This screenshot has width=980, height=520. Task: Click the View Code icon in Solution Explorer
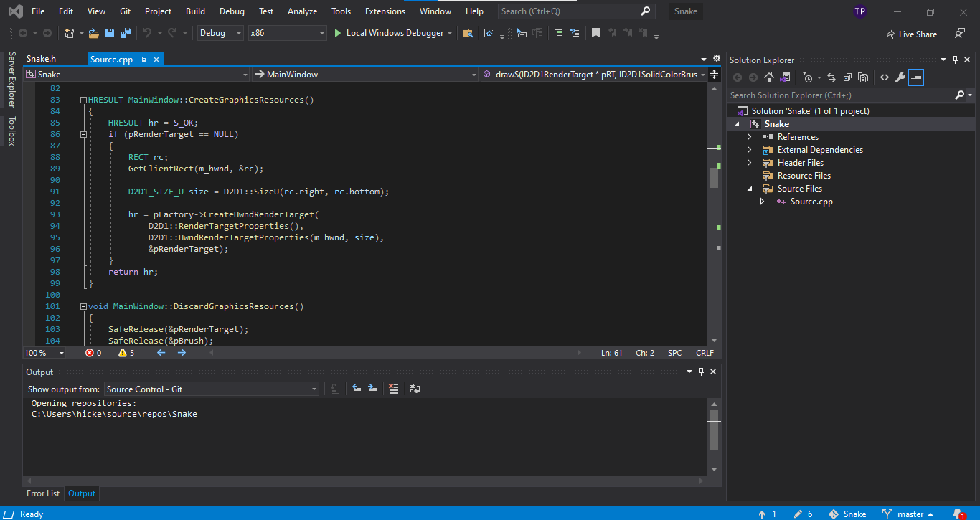884,77
